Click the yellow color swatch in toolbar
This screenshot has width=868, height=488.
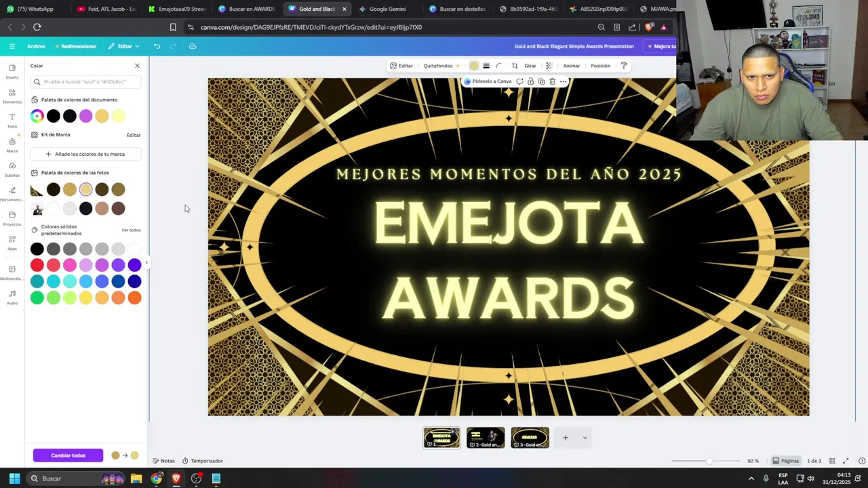(474, 66)
